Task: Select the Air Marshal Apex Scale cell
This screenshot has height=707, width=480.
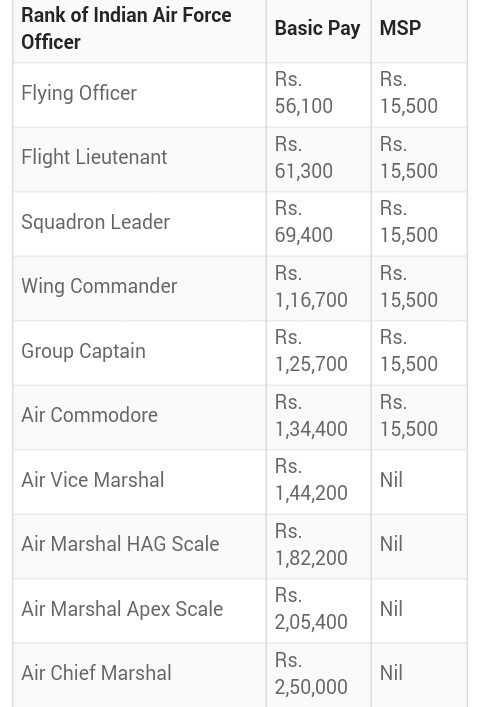Action: [140, 611]
